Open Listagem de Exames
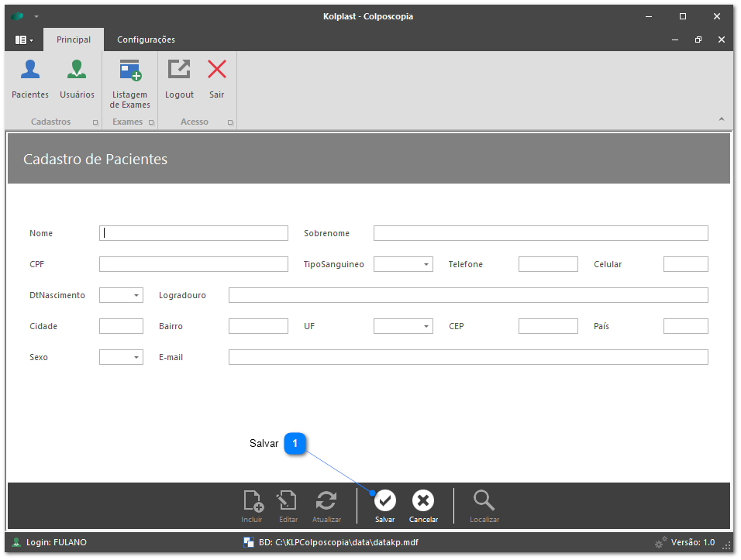 (x=129, y=84)
